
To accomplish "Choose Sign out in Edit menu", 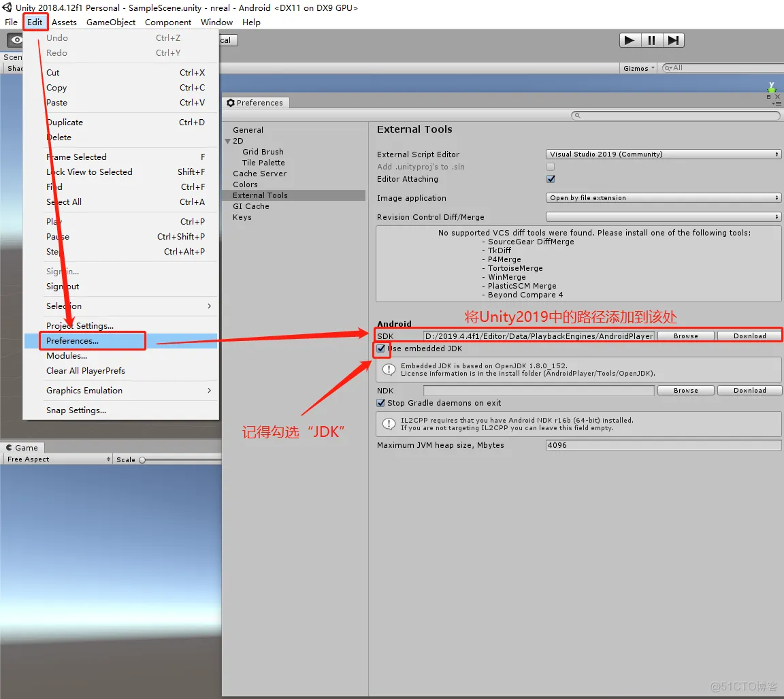I will tap(120, 287).
